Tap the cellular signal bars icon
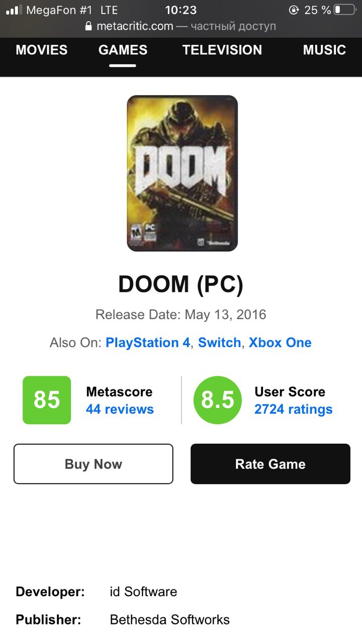Screen dimensions: 362x644 click(x=13, y=10)
